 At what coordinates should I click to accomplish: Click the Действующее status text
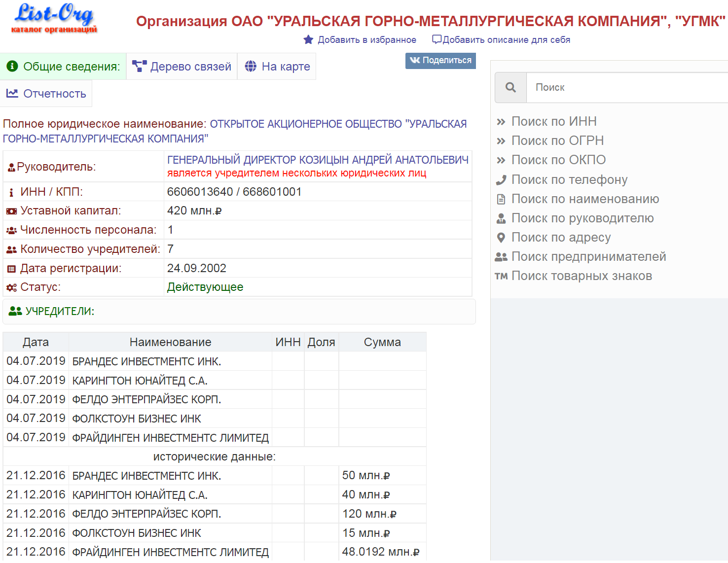(x=205, y=287)
